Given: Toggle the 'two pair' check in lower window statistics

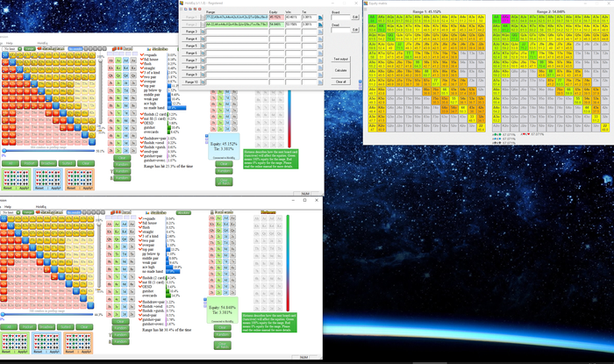Looking at the screenshot, I should tap(141, 240).
